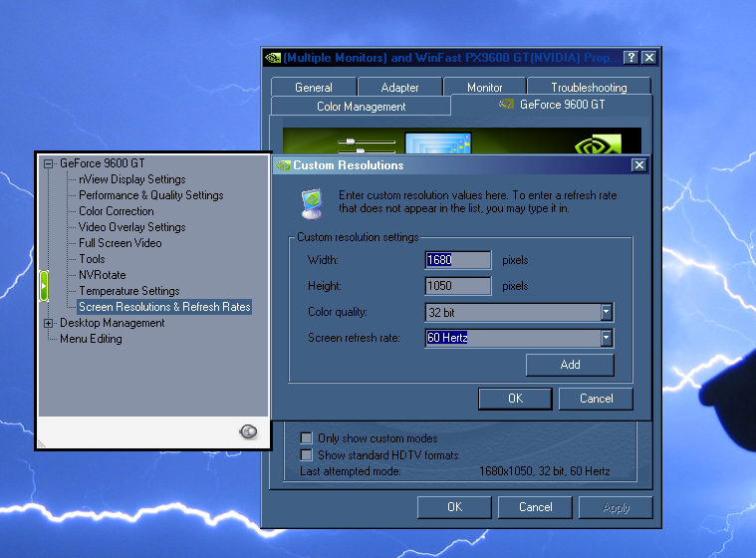
Task: Click the Custom Resolutions monitor icon
Action: [x=312, y=202]
